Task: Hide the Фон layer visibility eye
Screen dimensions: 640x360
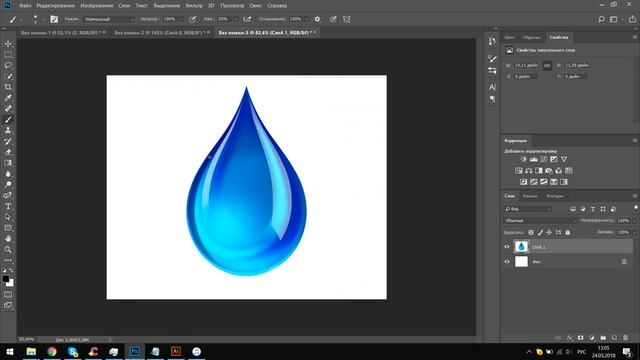Action: coord(507,262)
